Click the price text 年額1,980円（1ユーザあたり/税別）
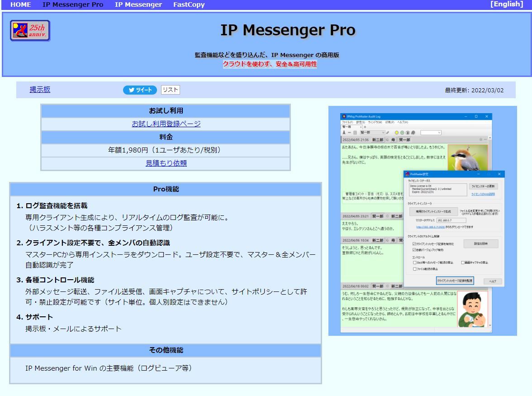Screen dimensions: 532x396 [166, 150]
